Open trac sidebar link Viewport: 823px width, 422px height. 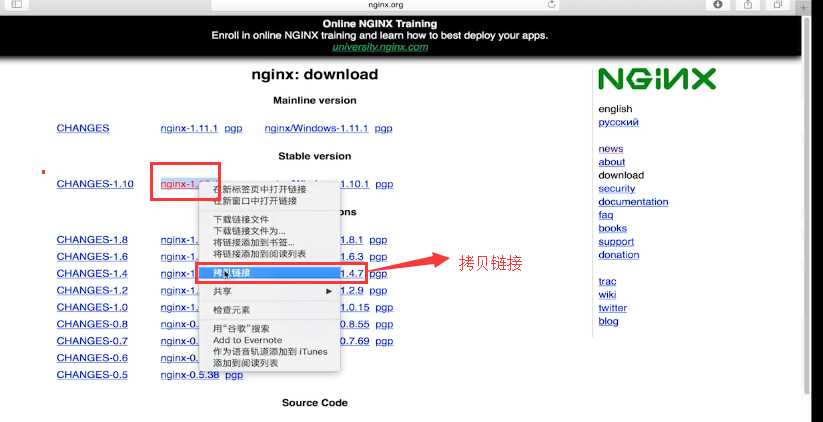pyautogui.click(x=607, y=282)
